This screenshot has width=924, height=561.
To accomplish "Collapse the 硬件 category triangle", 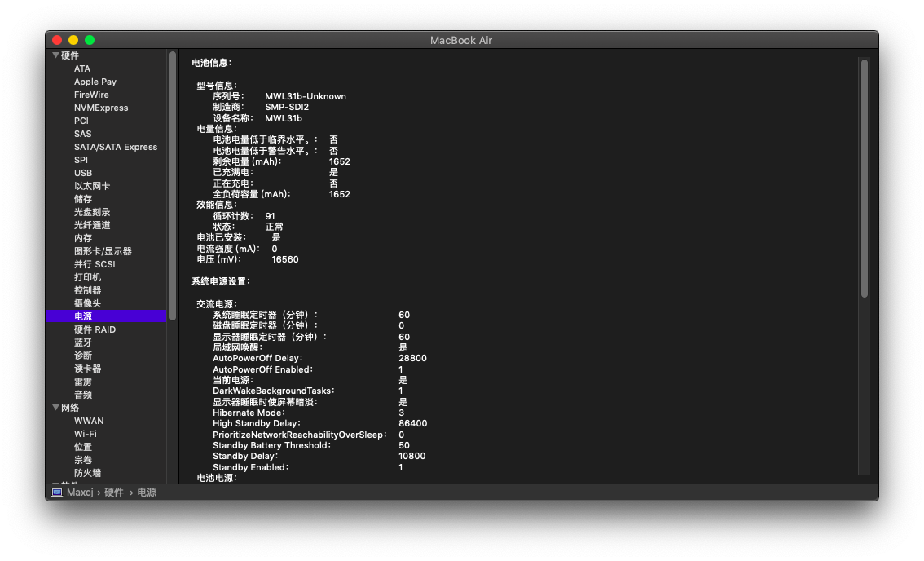I will coord(55,55).
